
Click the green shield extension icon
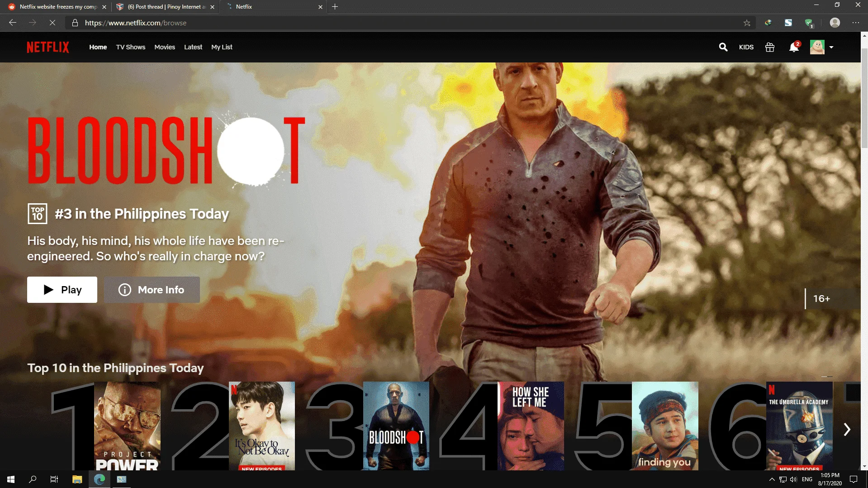[809, 23]
